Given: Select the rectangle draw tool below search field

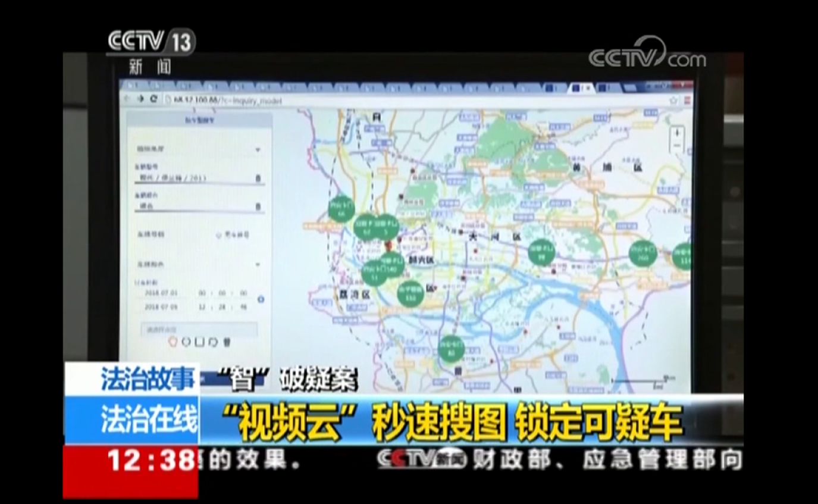Looking at the screenshot, I should [199, 342].
